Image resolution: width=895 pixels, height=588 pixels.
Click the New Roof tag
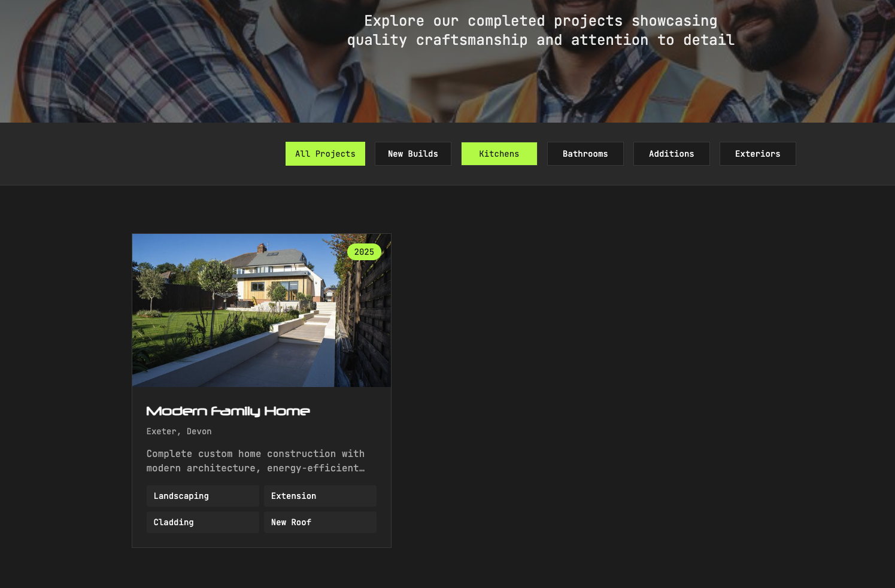(320, 522)
